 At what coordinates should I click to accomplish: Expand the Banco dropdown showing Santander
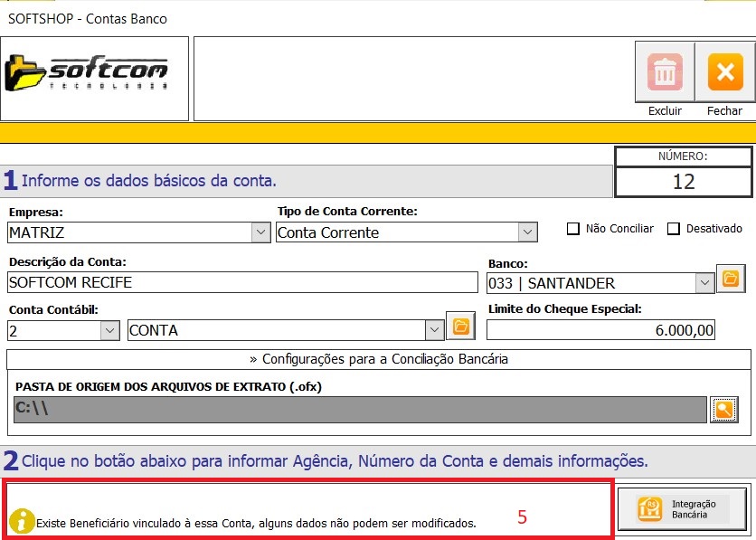pyautogui.click(x=704, y=283)
